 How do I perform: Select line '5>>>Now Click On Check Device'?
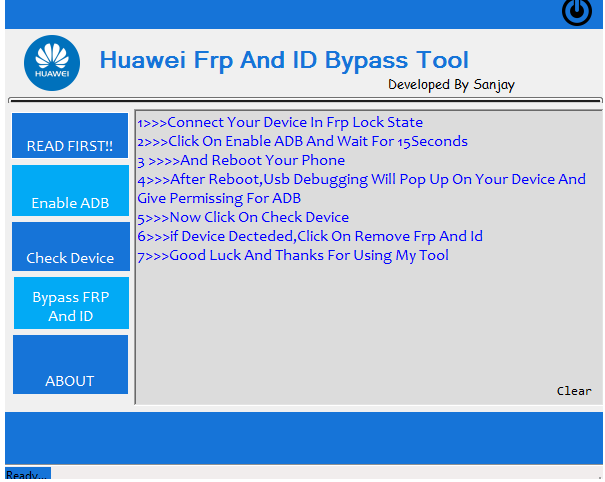coord(243,217)
